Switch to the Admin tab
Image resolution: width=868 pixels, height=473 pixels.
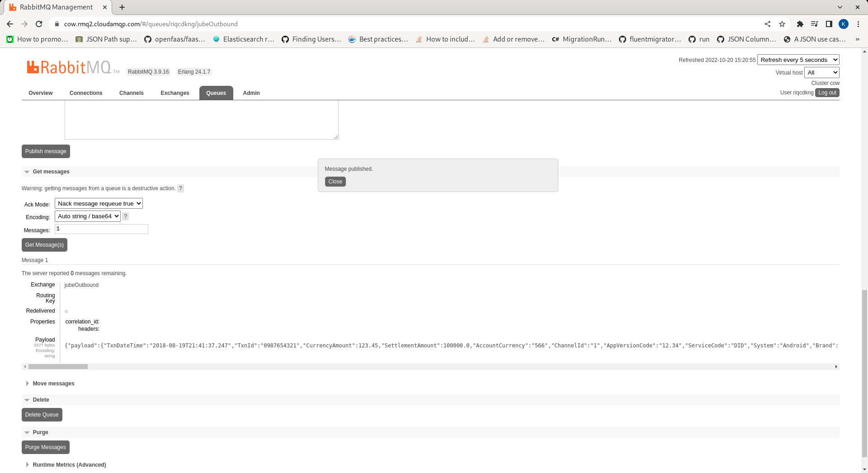click(251, 93)
